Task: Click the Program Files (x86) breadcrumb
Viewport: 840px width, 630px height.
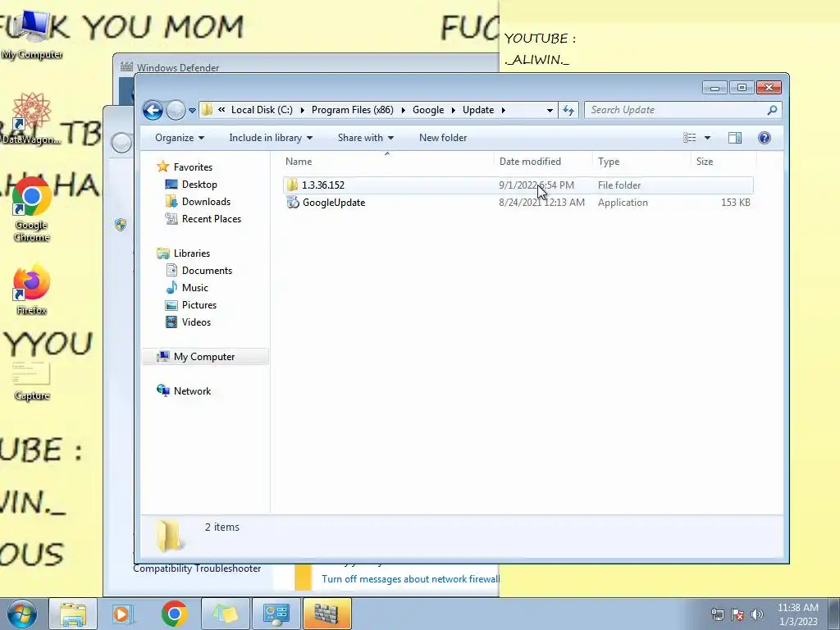Action: [353, 110]
